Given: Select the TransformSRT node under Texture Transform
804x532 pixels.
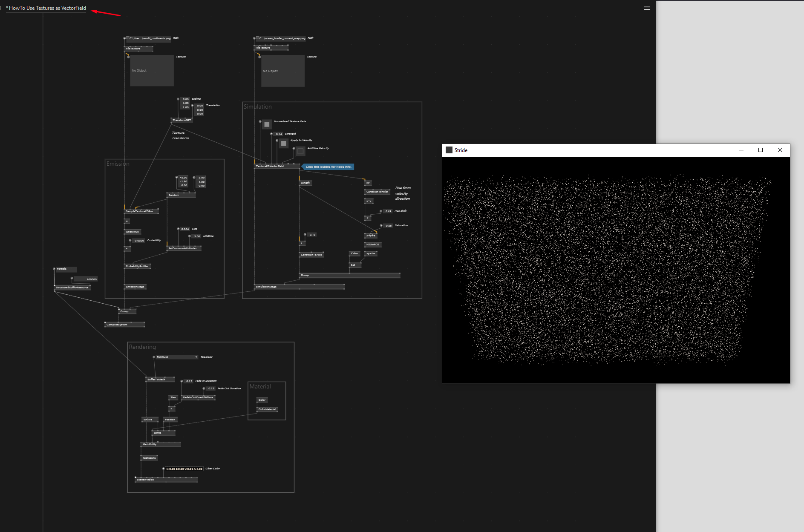Looking at the screenshot, I should [182, 120].
